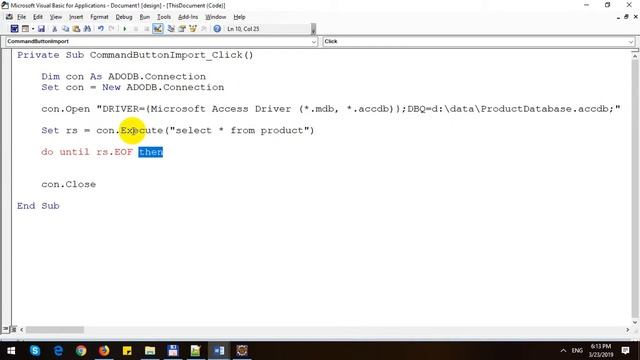Click the horizontal scrollbar left arrow
The width and height of the screenshot is (640, 360).
[x=22, y=329]
